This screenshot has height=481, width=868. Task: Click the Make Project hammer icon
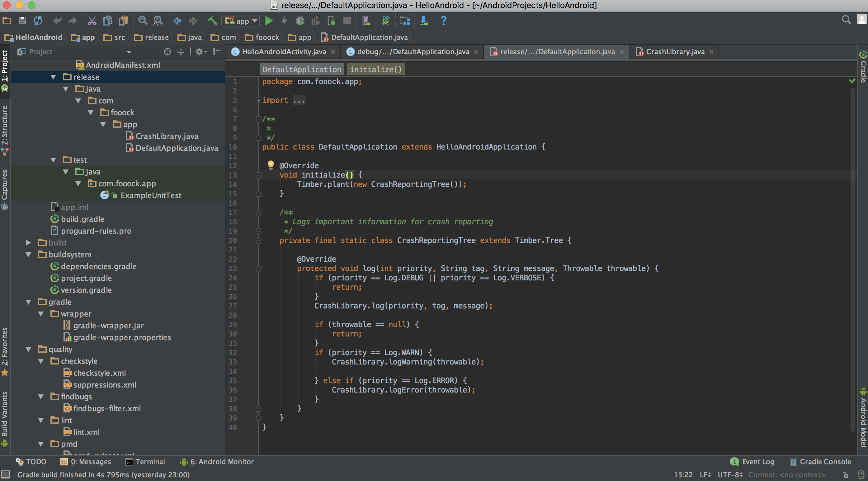coord(212,21)
